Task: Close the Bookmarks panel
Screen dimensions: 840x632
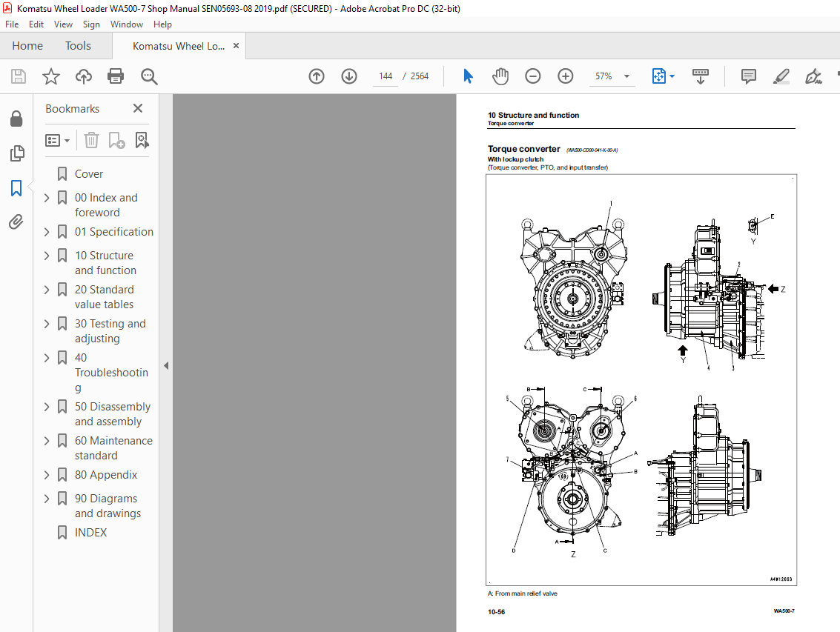Action: pyautogui.click(x=138, y=108)
